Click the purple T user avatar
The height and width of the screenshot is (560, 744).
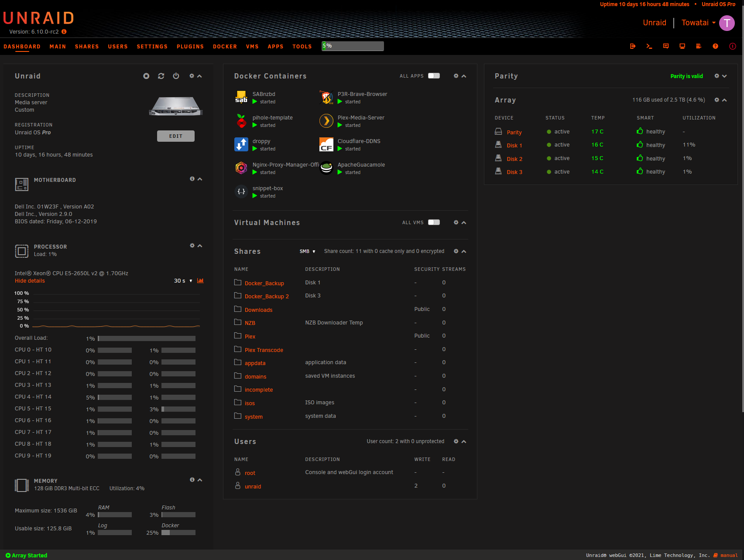coord(727,23)
